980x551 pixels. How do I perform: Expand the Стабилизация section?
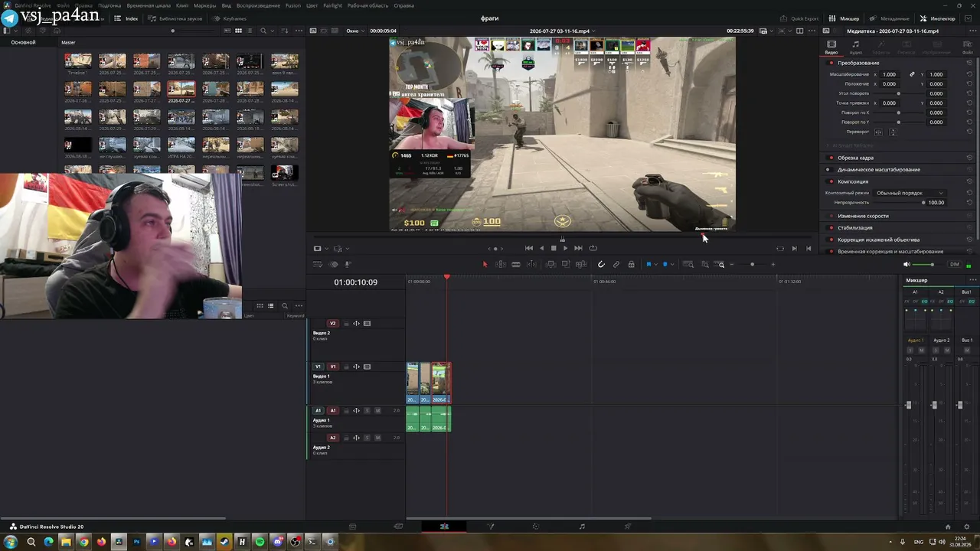(x=854, y=228)
